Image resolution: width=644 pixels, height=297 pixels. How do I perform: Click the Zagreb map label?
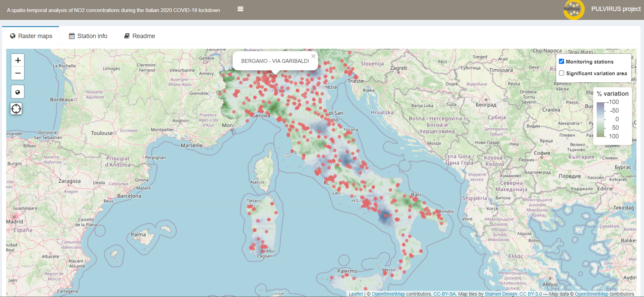pyautogui.click(x=399, y=68)
